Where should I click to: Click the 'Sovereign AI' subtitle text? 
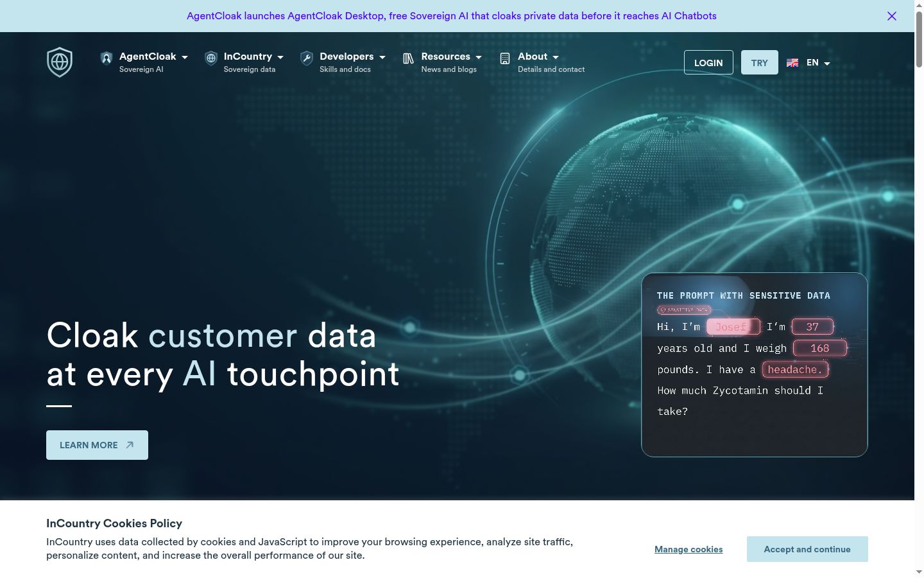pos(141,69)
